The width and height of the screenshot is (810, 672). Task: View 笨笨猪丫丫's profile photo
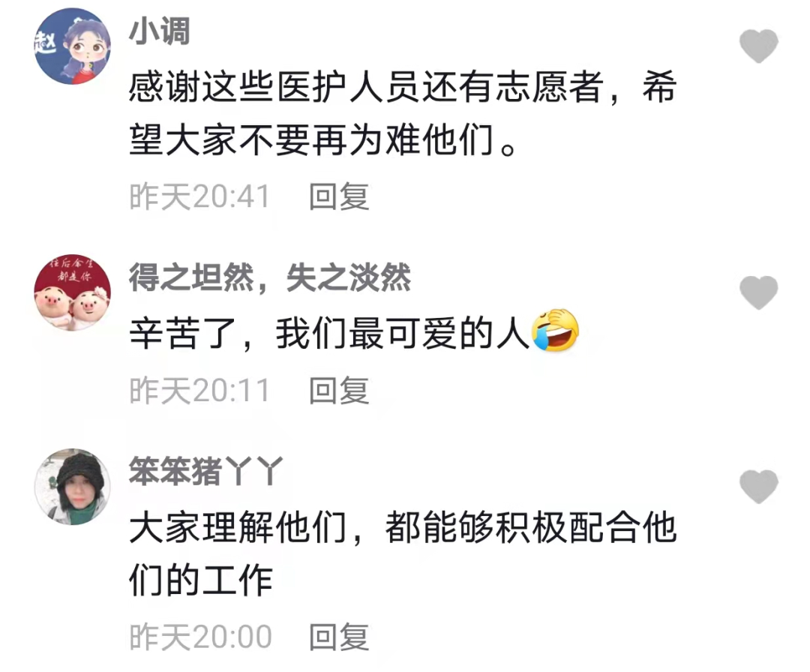coord(72,487)
